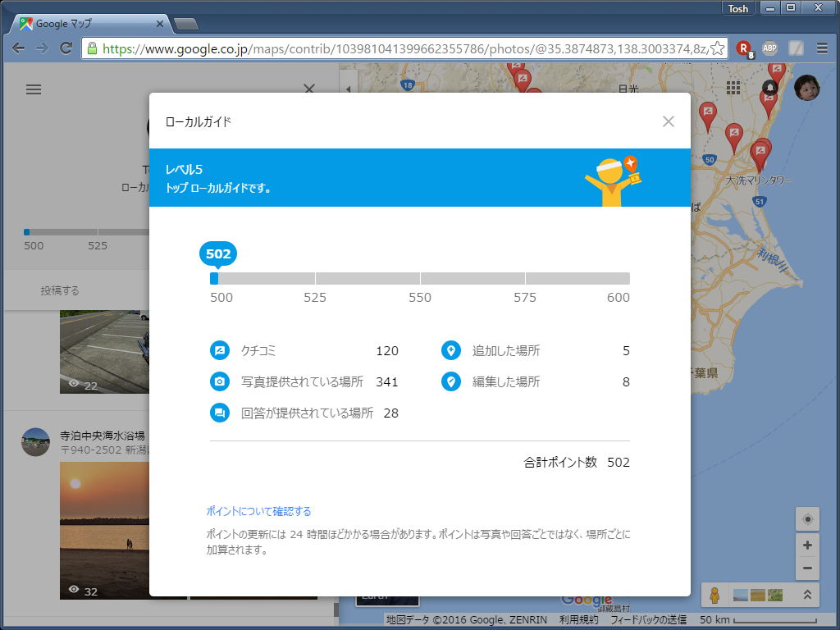This screenshot has height=630, width=840.
Task: Open the Google apps grid
Action: (733, 88)
